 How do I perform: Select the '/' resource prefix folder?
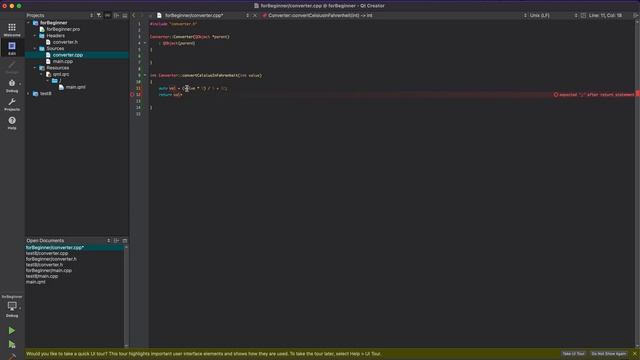pos(57,80)
